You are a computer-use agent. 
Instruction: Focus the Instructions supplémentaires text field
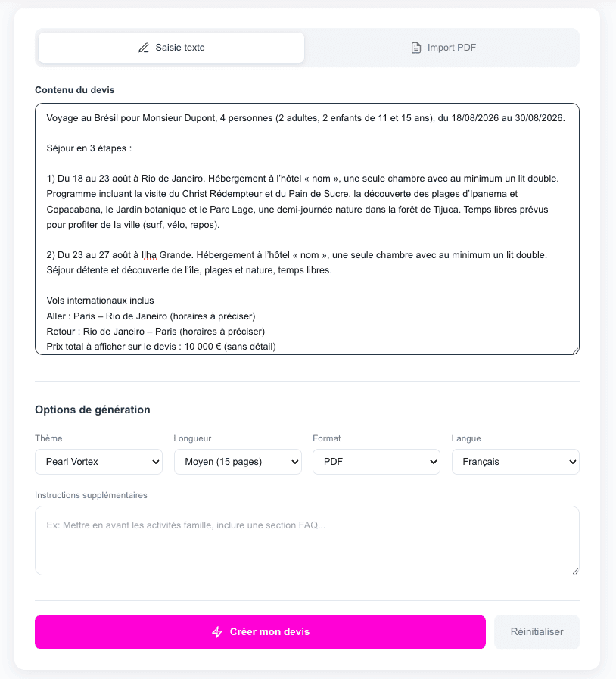coord(306,540)
